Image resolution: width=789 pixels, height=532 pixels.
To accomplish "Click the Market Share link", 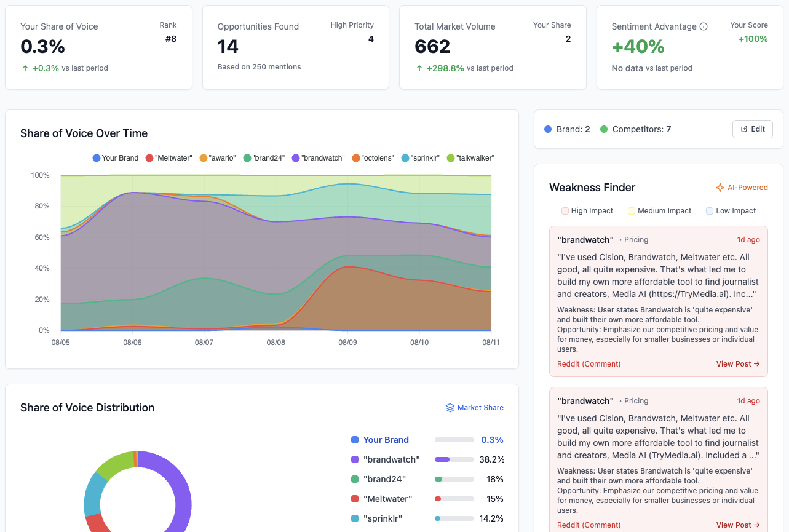I will point(480,407).
